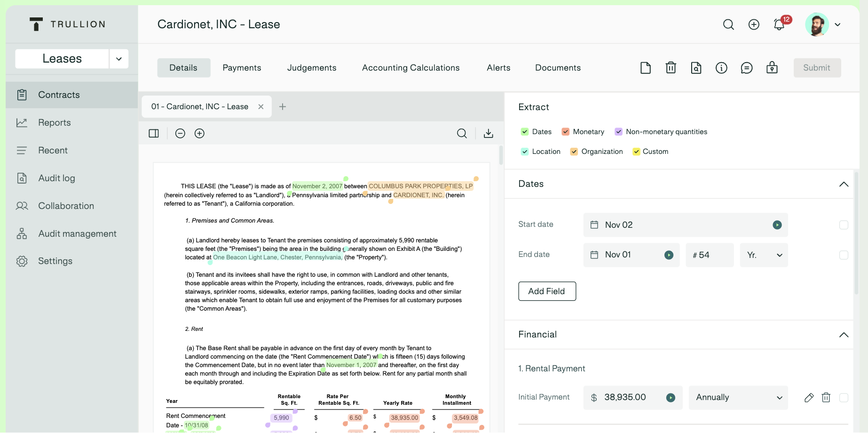Zoom in on the document viewer
The image size is (868, 433).
click(199, 133)
